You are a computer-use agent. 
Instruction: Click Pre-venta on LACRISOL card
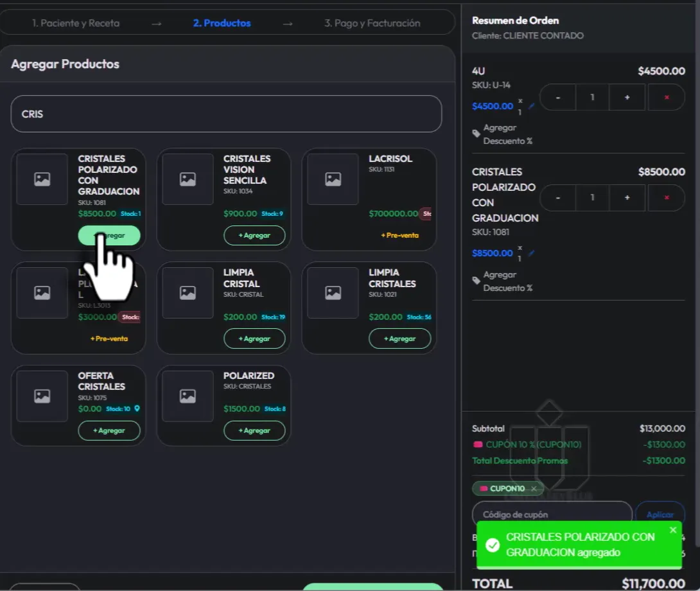click(x=400, y=235)
